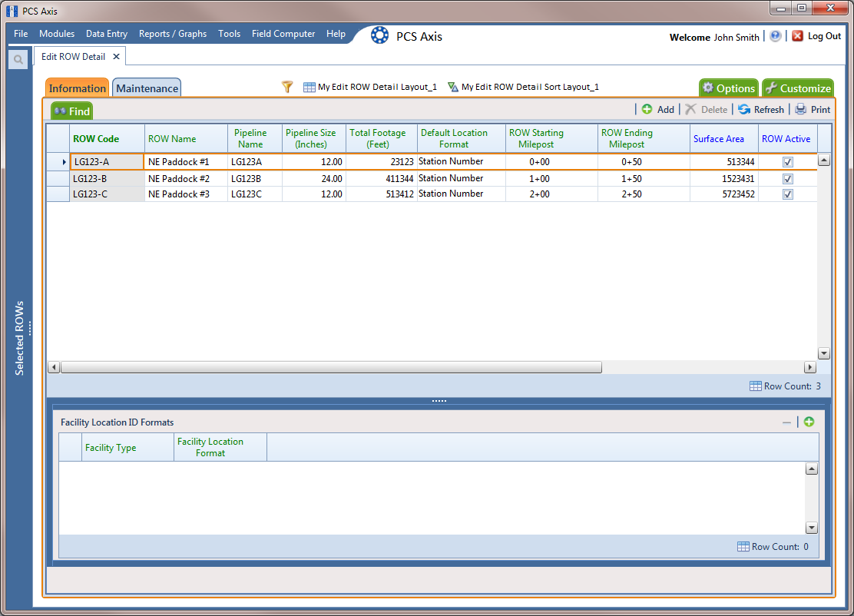Expand the Selected ROWs side panel
Screen dimensions: 854x616
tap(20, 338)
